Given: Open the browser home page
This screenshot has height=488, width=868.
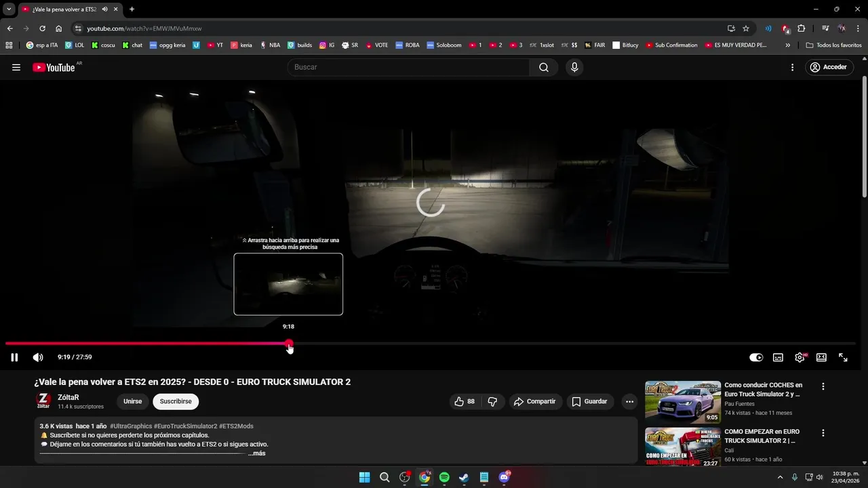Looking at the screenshot, I should [59, 28].
